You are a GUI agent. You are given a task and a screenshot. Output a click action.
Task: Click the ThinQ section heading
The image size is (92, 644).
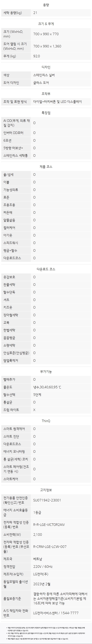click(46, 421)
